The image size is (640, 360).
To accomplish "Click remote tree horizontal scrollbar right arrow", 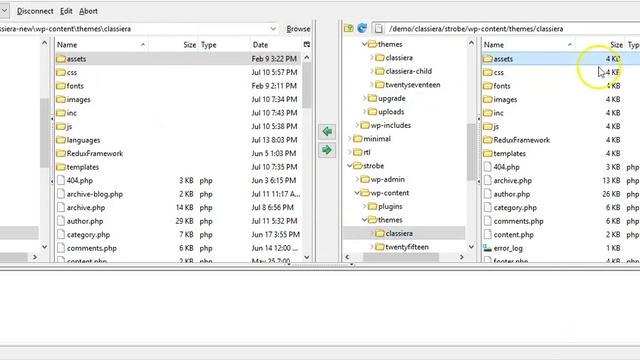I will (462, 257).
